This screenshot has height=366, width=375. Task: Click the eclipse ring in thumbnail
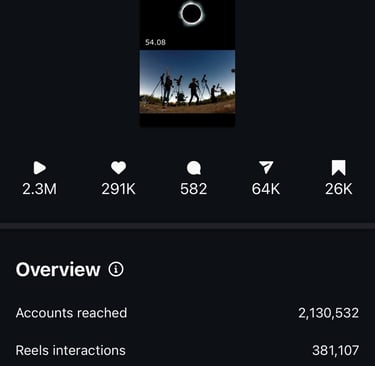pos(191,13)
